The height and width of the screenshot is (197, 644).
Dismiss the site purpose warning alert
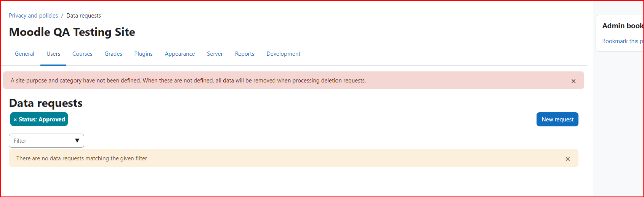(x=573, y=81)
